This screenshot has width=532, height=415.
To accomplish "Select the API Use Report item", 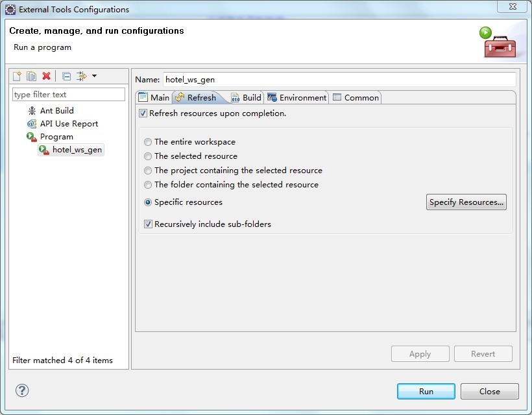I will pos(69,124).
